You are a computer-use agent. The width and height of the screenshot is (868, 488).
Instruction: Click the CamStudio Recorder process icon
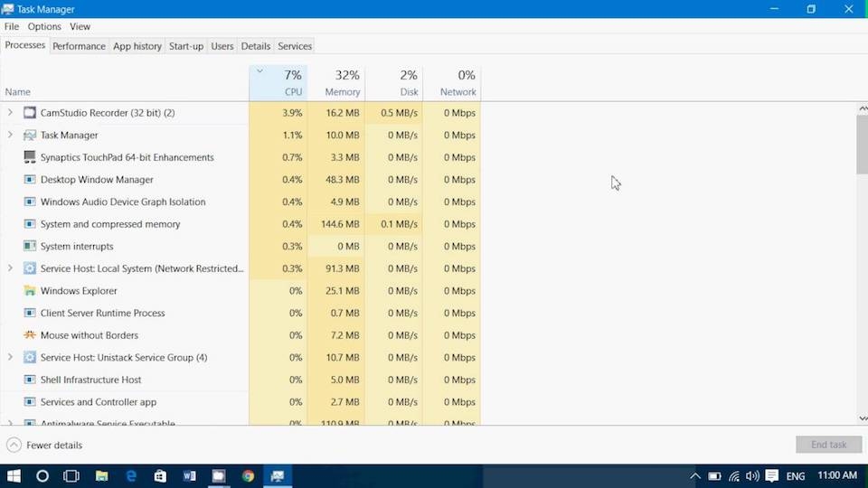[30, 113]
